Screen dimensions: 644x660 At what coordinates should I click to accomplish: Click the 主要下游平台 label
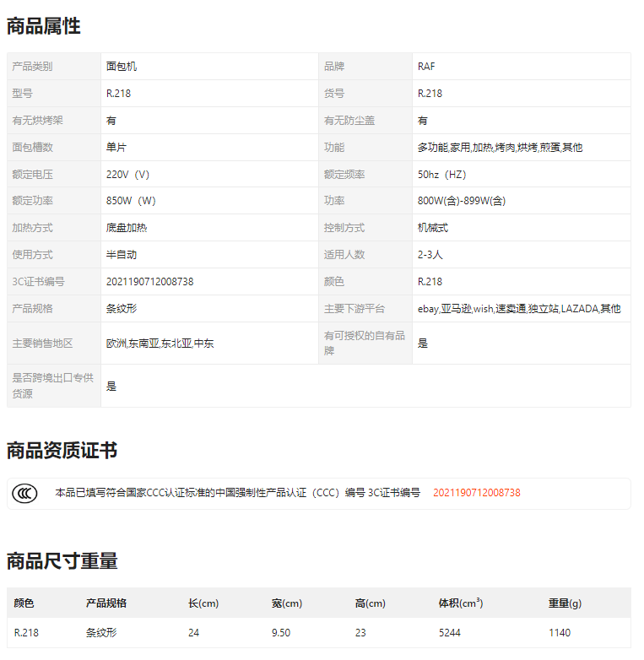pos(354,309)
